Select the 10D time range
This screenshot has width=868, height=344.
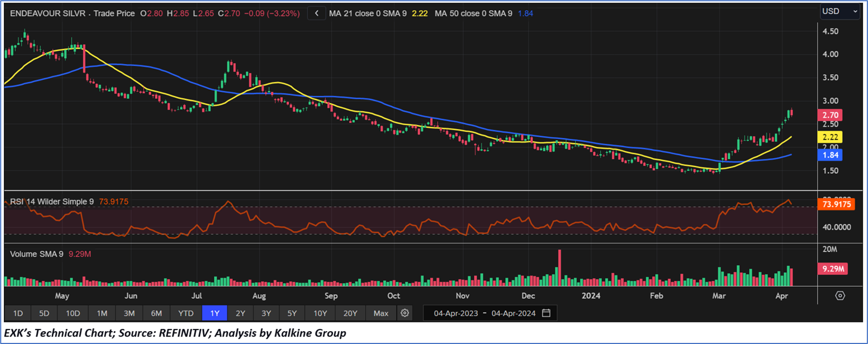(x=73, y=313)
